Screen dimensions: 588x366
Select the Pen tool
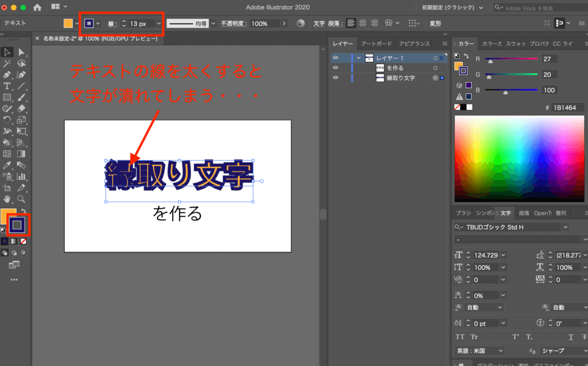pos(7,75)
